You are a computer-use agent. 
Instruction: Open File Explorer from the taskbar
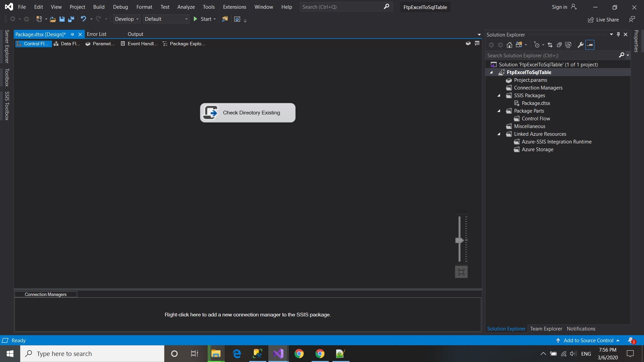click(x=216, y=354)
